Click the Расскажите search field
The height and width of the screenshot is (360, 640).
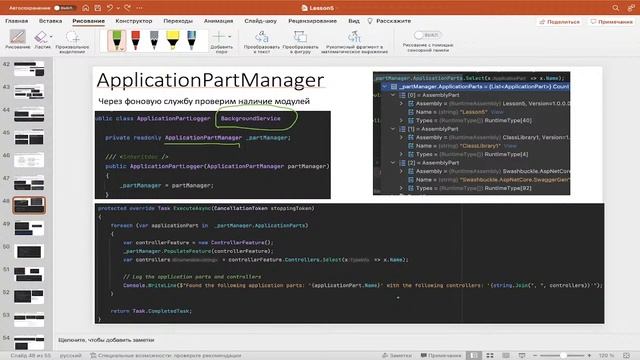pyautogui.click(x=389, y=21)
